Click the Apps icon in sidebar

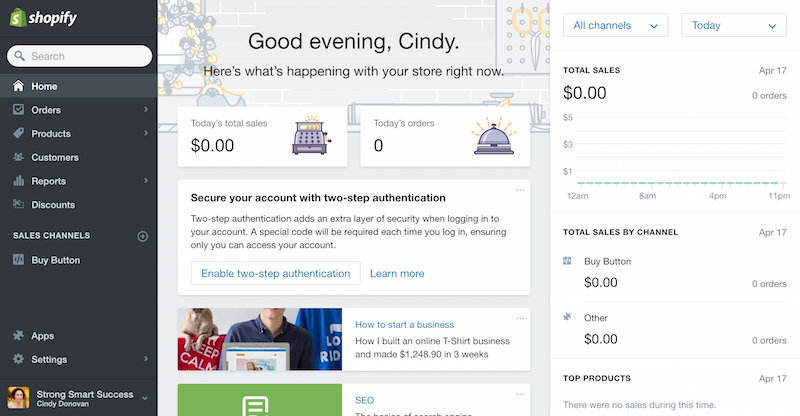tap(19, 336)
